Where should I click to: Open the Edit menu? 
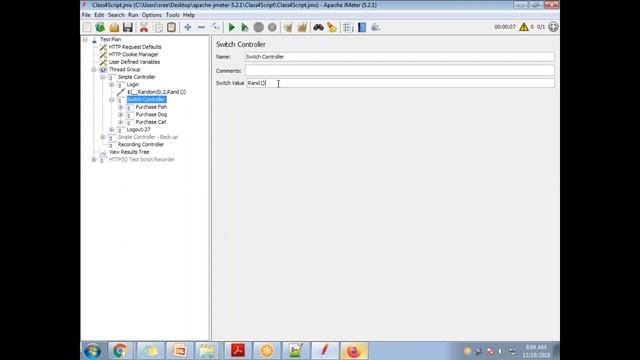[99, 15]
